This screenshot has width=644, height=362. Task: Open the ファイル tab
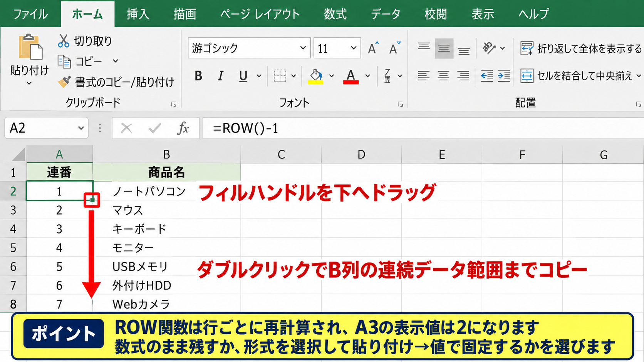point(30,14)
